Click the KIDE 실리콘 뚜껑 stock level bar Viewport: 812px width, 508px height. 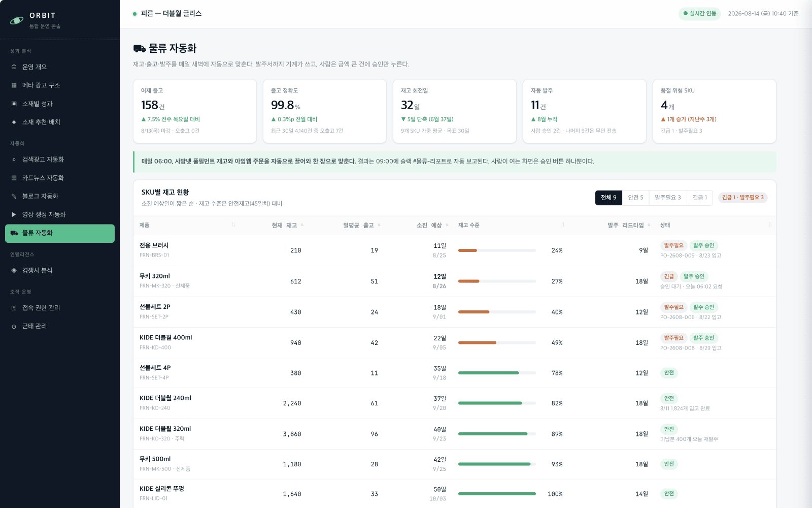(497, 494)
